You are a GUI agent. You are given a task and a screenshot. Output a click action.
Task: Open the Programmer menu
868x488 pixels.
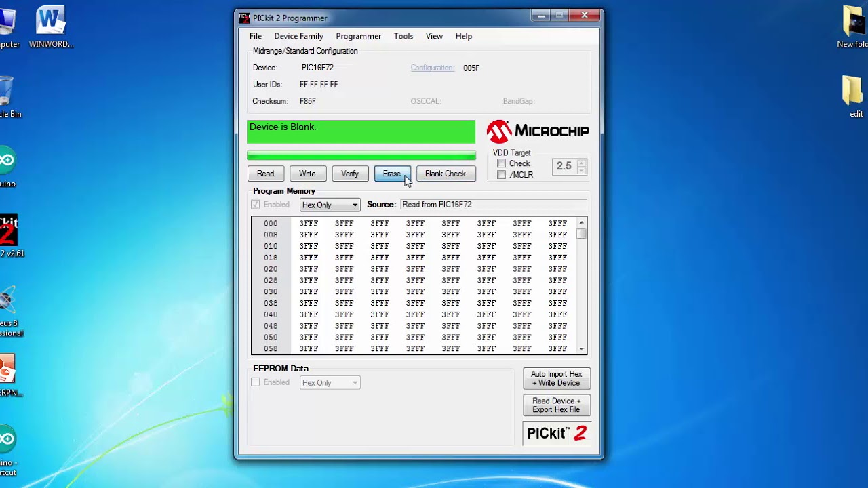click(358, 36)
